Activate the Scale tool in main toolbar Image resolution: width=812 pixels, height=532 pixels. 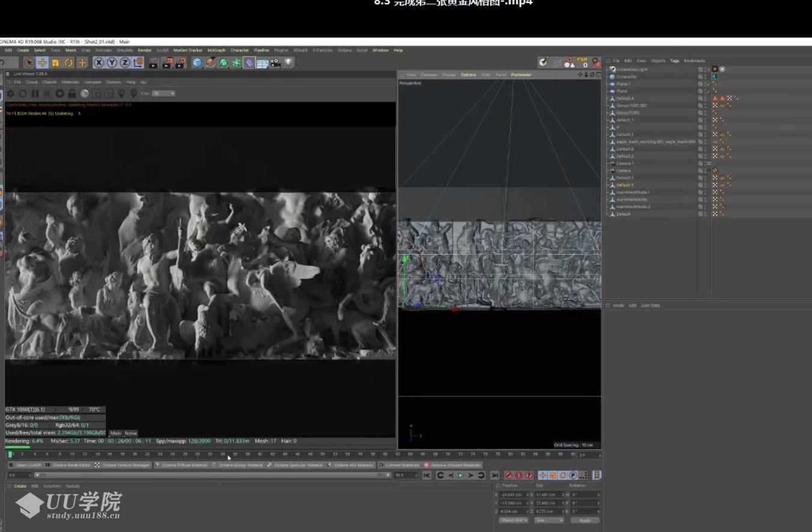(x=55, y=63)
